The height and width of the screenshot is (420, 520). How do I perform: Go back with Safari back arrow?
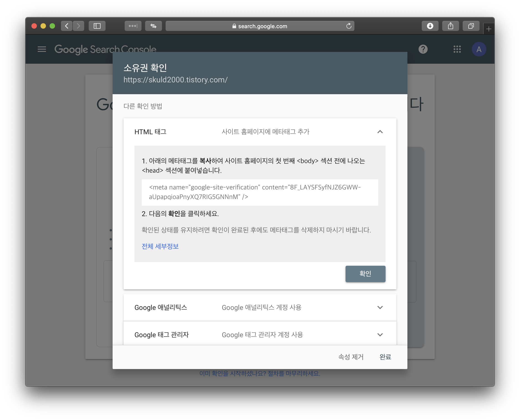[x=67, y=26]
